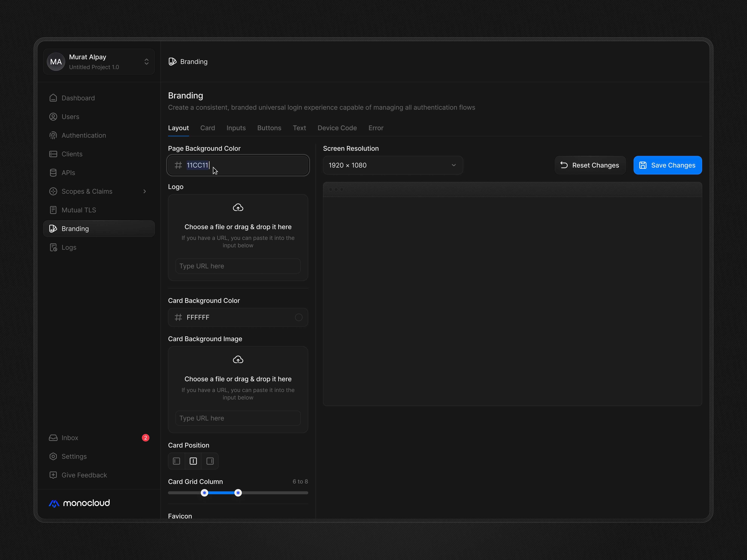This screenshot has height=560, width=747.
Task: Open the project switcher for Murat Alpay
Action: click(x=99, y=62)
